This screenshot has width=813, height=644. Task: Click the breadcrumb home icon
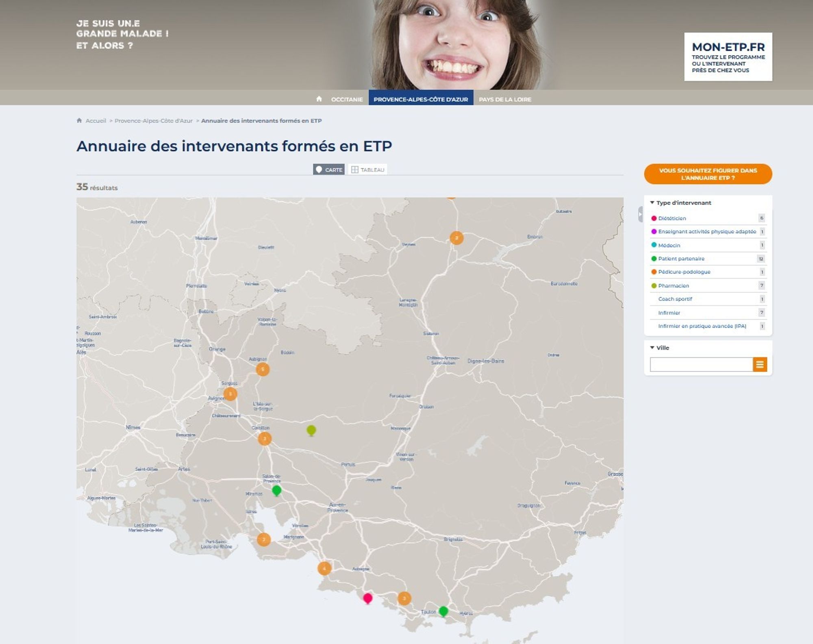tap(79, 120)
